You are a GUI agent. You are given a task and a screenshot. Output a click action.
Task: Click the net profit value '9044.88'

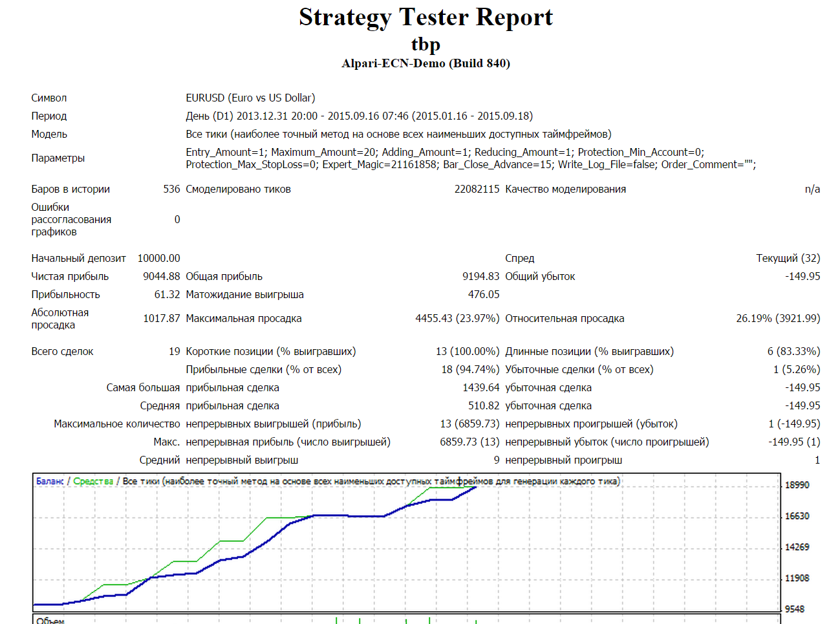(162, 276)
